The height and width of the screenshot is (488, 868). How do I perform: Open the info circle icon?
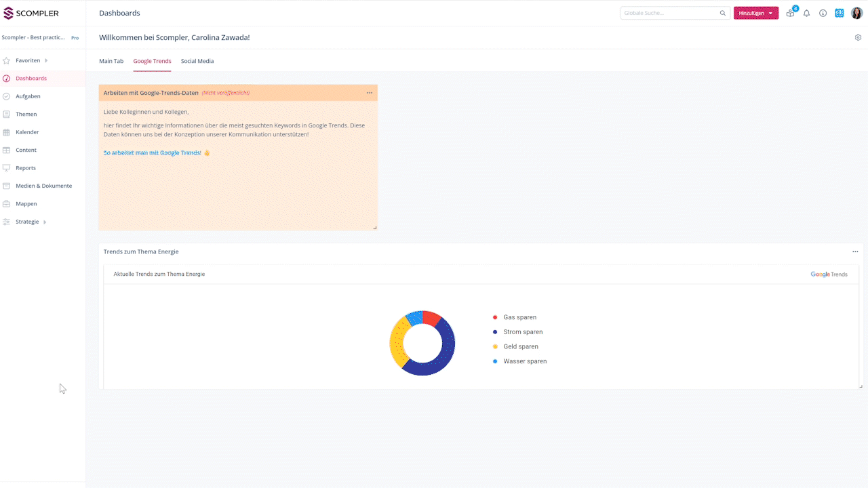pyautogui.click(x=823, y=13)
